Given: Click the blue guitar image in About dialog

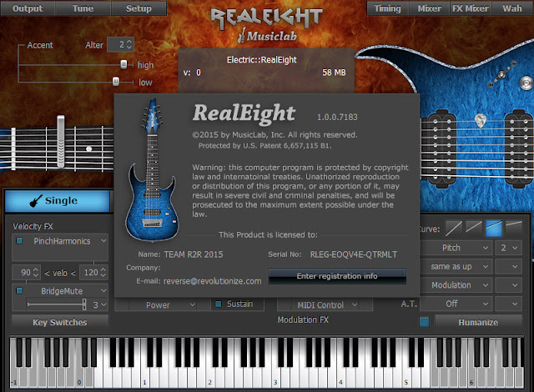Looking at the screenshot, I should coord(152,170).
